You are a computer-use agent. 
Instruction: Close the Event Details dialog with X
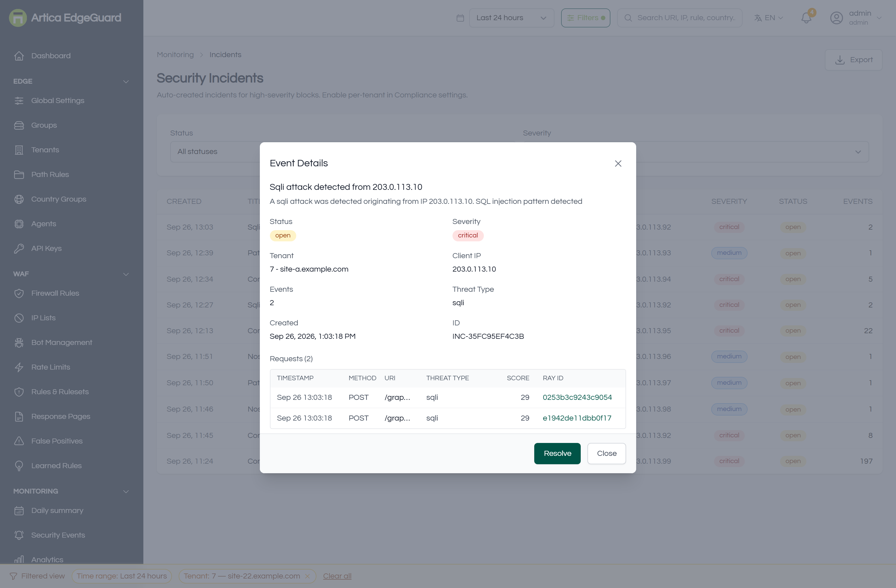618,163
